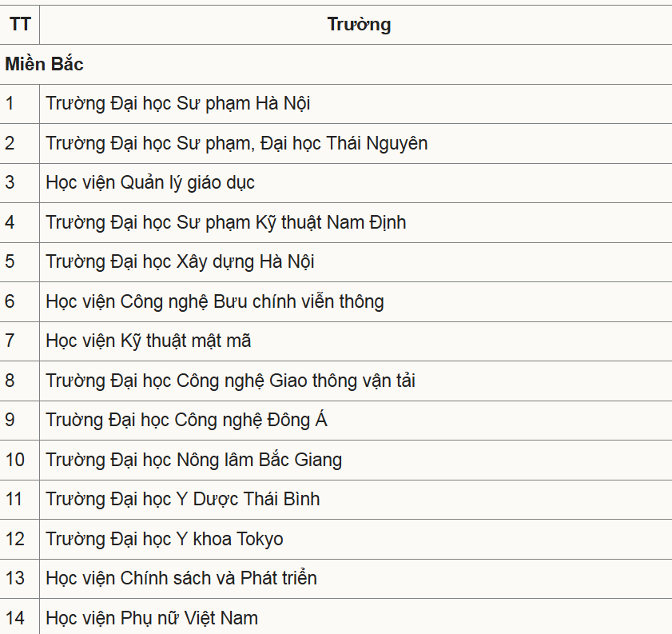Image resolution: width=672 pixels, height=634 pixels.
Task: Select "Học viện Phụ nữ Việt Nam"
Action: click(152, 618)
